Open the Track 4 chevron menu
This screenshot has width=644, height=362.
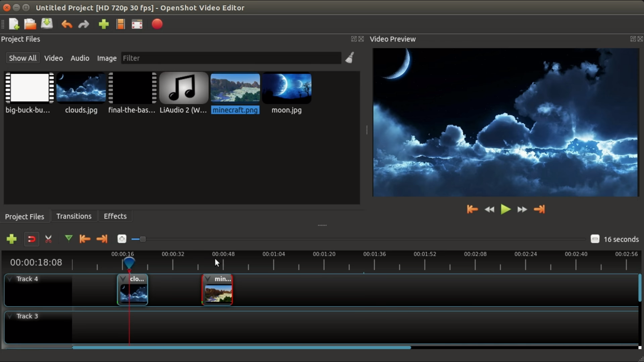pos(10,279)
